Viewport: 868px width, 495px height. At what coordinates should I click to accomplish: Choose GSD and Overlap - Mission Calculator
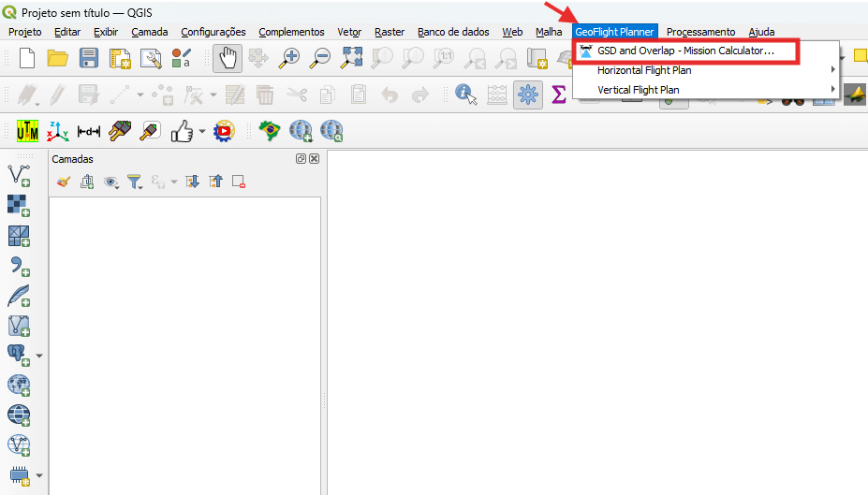coord(685,51)
